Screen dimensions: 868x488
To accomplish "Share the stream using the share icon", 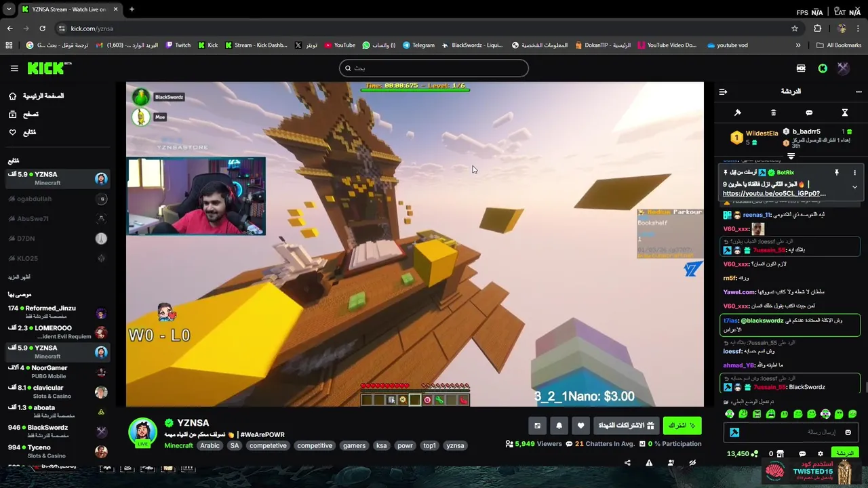I will click(x=627, y=463).
